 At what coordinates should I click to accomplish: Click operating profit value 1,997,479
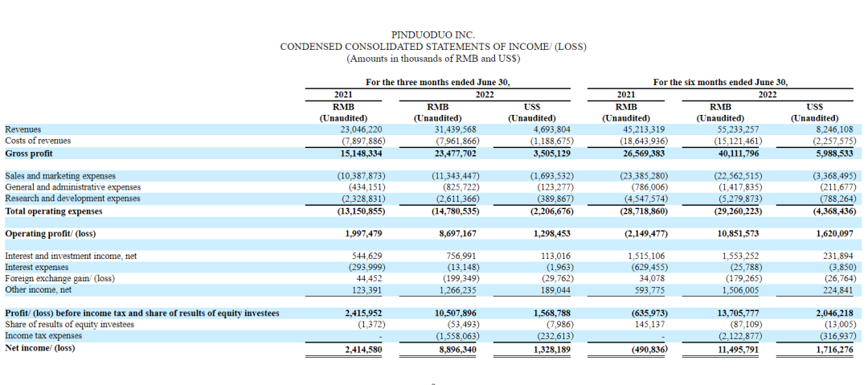(x=363, y=234)
